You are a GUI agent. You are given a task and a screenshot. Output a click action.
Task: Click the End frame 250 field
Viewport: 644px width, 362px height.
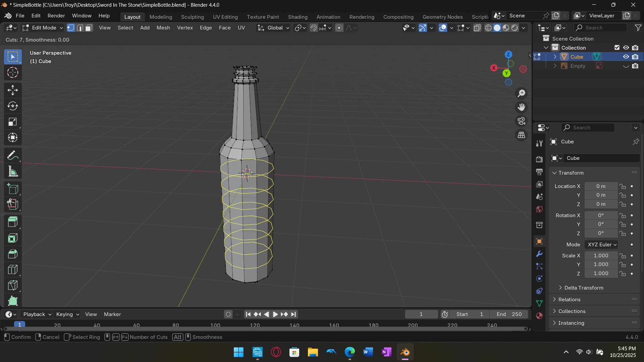pos(509,314)
